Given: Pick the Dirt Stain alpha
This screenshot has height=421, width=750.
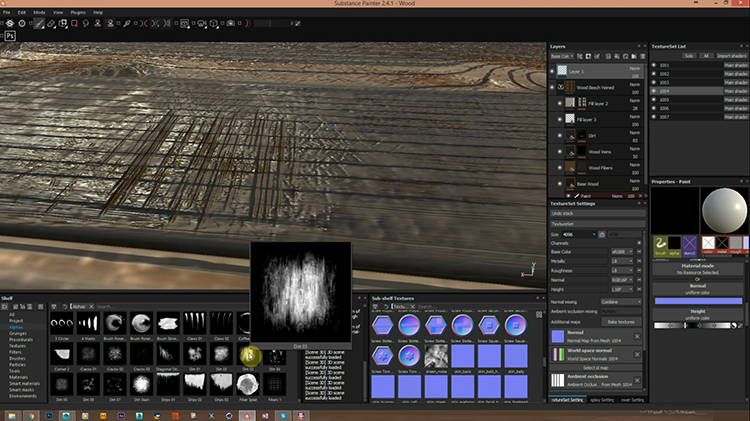Looking at the screenshot, I should pyautogui.click(x=142, y=384).
